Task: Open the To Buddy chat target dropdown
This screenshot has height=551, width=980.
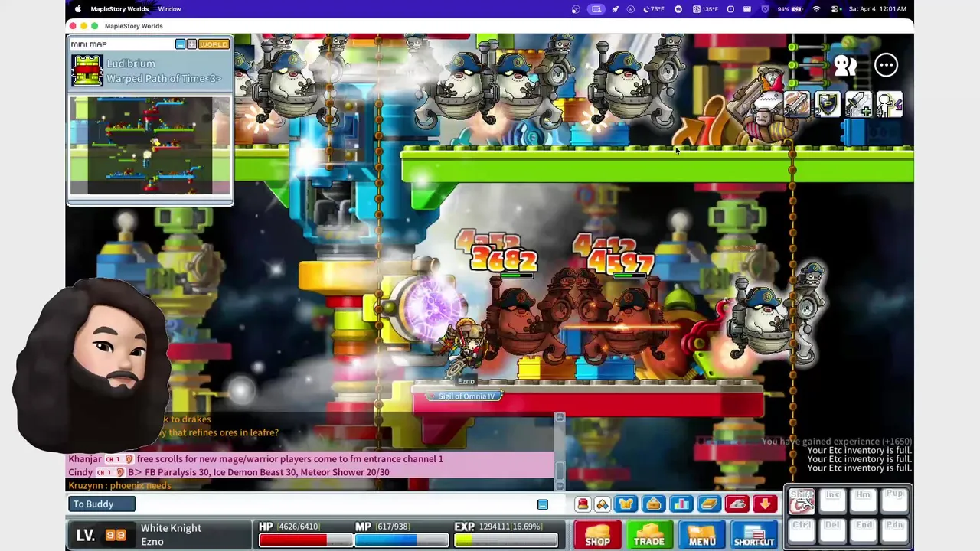Action: (x=102, y=504)
